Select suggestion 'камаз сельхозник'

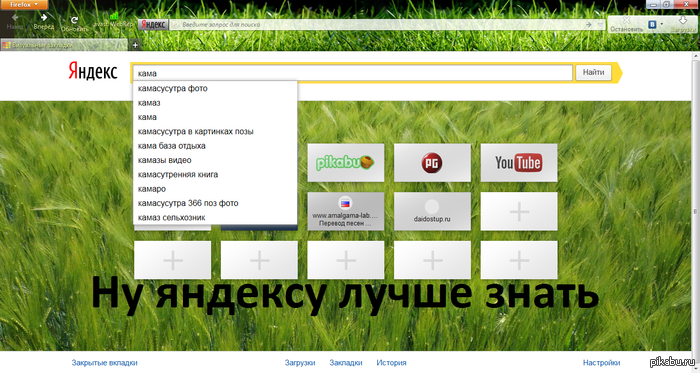coord(215,217)
